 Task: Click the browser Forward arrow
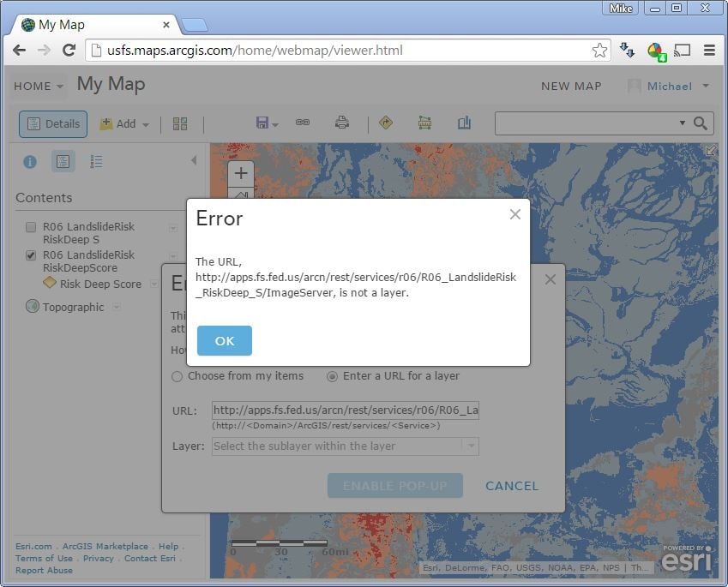pos(44,50)
